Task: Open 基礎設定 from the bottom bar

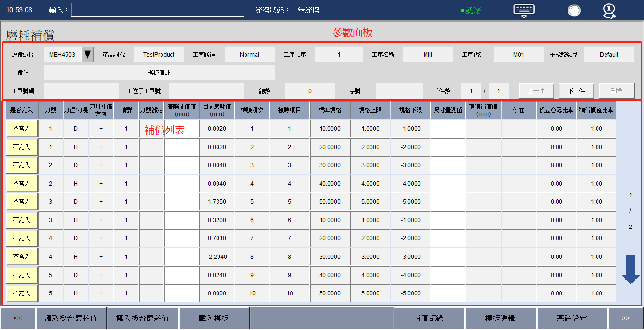Action: coord(572,318)
